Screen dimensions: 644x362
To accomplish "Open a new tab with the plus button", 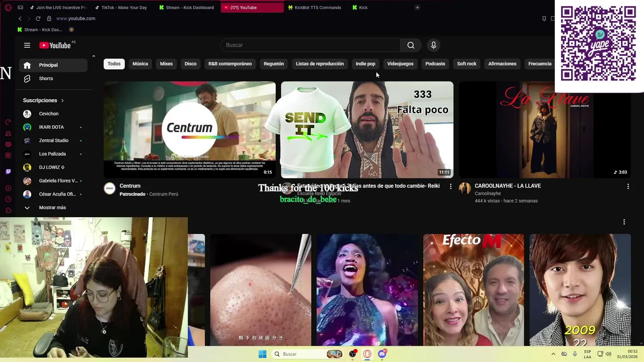I will click(417, 8).
